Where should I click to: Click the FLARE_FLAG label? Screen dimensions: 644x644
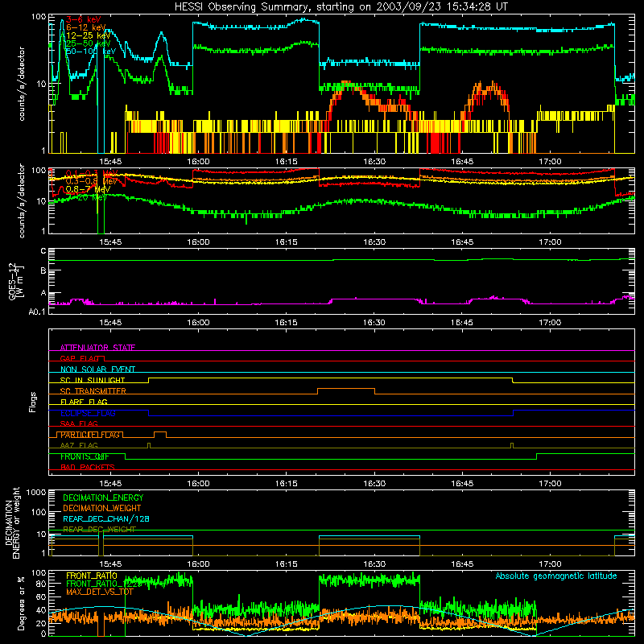[84, 402]
